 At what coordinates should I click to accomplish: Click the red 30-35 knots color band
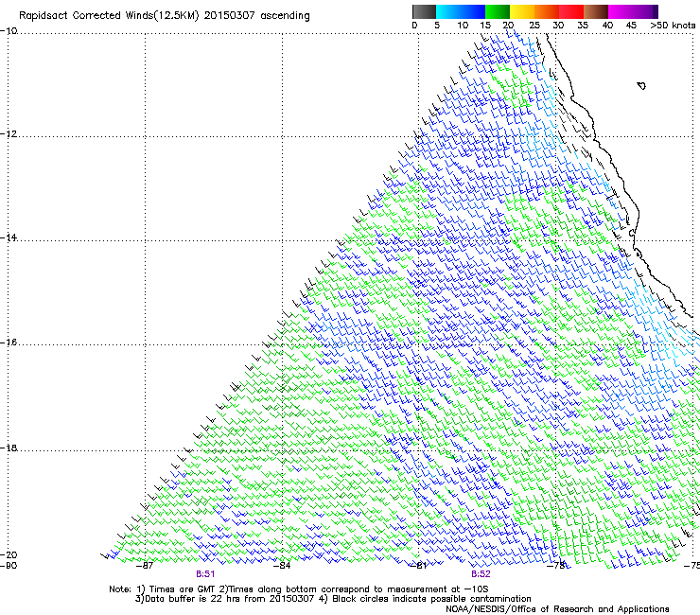571,11
